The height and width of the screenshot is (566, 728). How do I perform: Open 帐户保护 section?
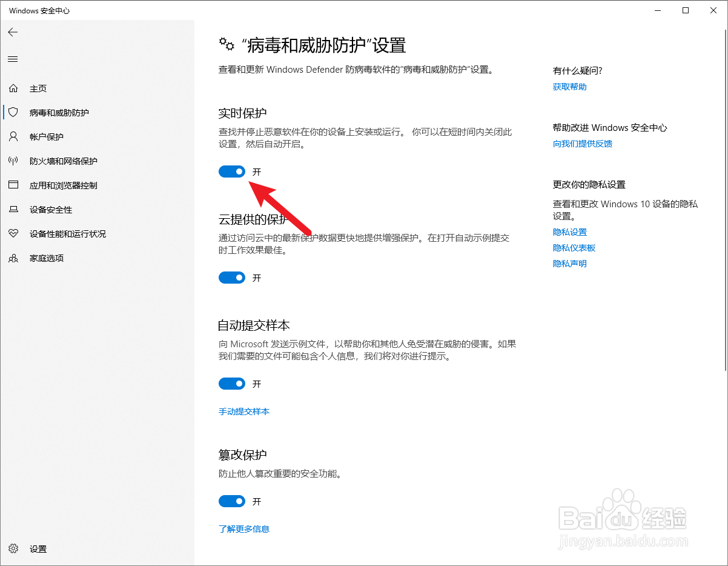click(x=47, y=137)
